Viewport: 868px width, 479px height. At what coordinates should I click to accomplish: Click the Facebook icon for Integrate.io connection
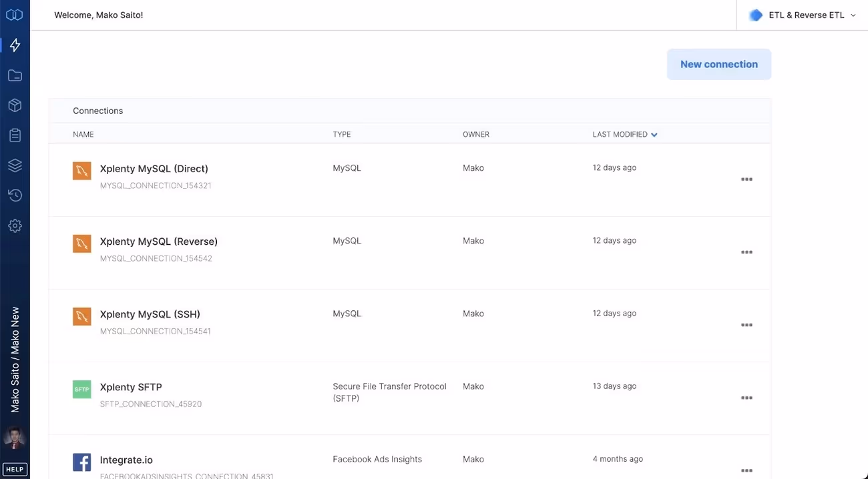81,462
